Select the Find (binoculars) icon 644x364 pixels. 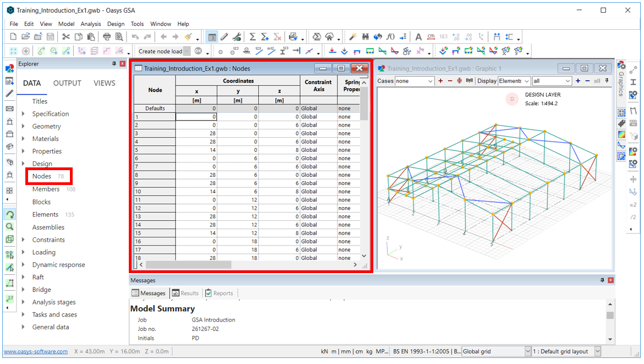365,36
